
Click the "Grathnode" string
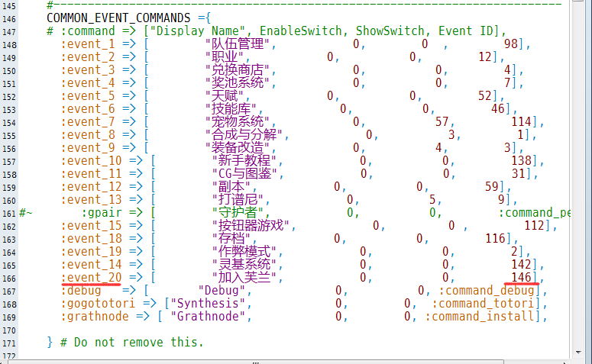[x=209, y=317]
